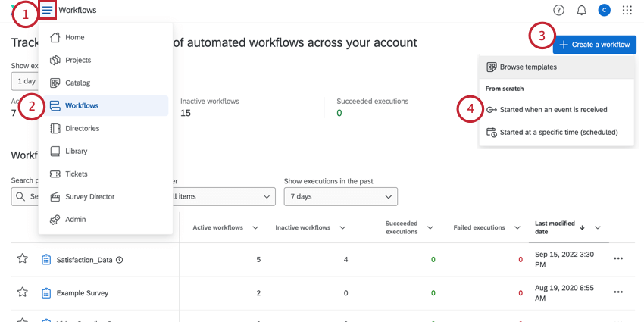This screenshot has height=322, width=644.
Task: Star the Example Survey project
Action: (23, 292)
